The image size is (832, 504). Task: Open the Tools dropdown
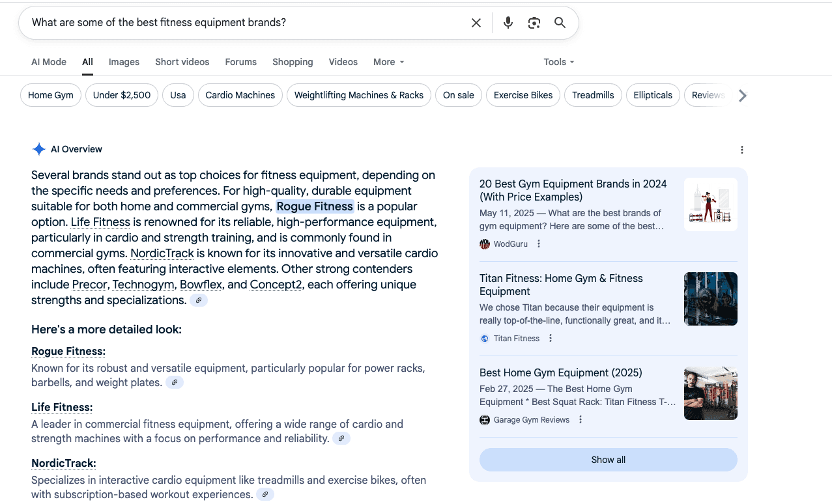(x=558, y=62)
